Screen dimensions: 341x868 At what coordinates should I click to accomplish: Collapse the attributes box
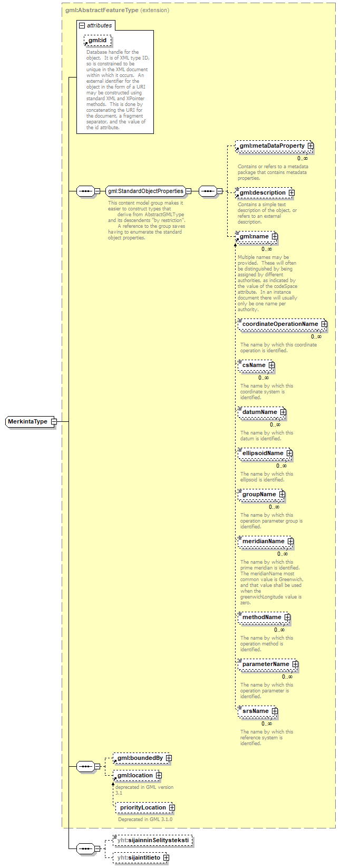[x=82, y=25]
